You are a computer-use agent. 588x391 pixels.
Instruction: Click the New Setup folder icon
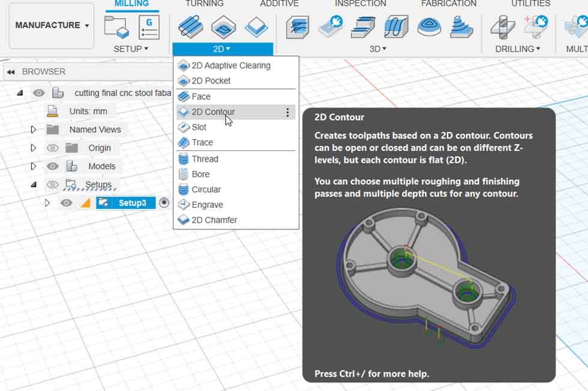tap(116, 27)
